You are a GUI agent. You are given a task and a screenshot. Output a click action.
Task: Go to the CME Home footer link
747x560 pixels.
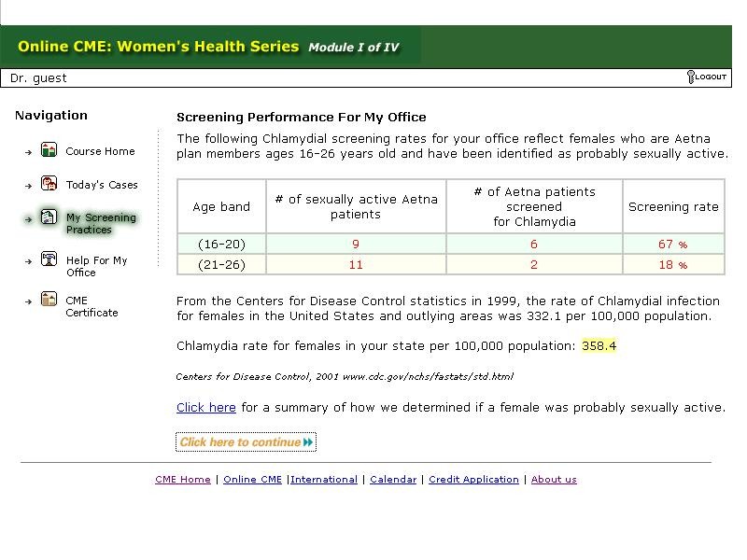[183, 480]
